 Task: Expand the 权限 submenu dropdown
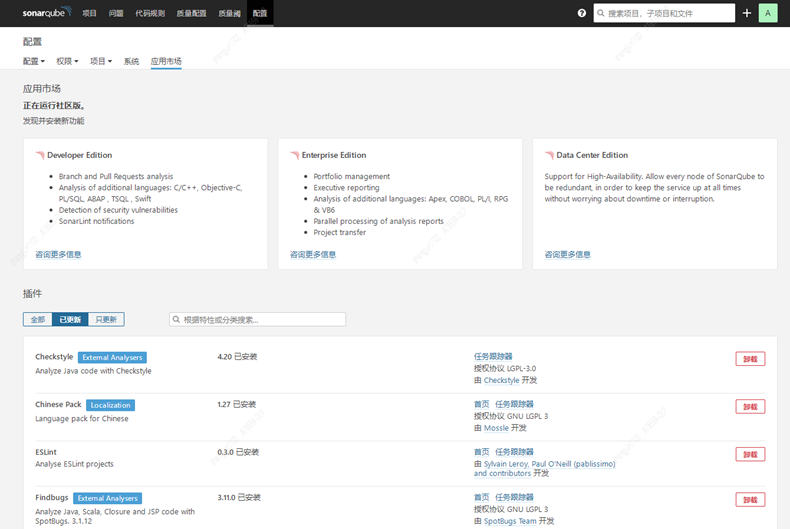click(67, 61)
